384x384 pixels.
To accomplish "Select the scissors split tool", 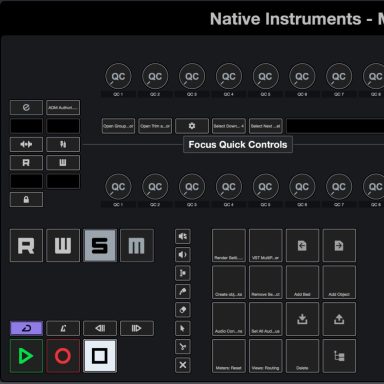I will [183, 347].
